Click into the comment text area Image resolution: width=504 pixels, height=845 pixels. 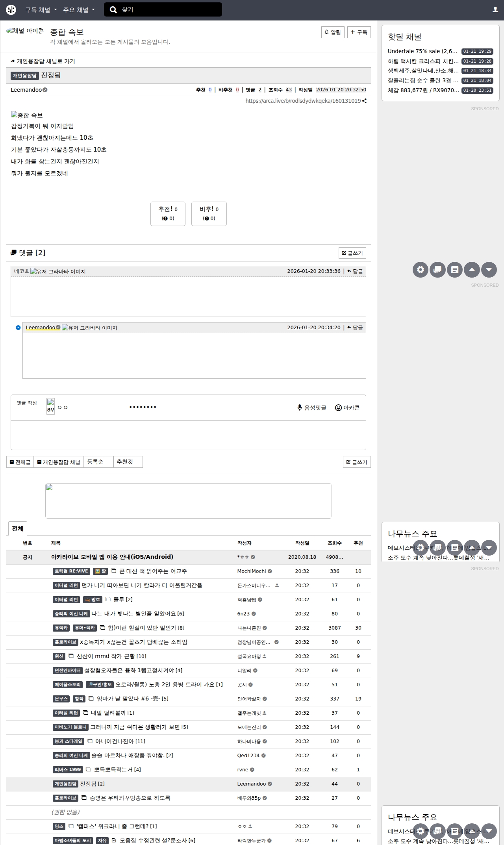click(x=188, y=435)
